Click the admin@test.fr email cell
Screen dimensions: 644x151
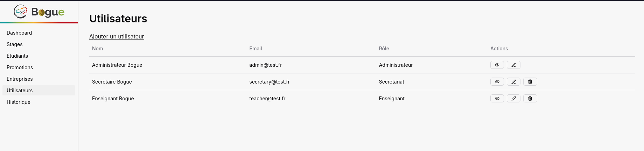pyautogui.click(x=266, y=65)
